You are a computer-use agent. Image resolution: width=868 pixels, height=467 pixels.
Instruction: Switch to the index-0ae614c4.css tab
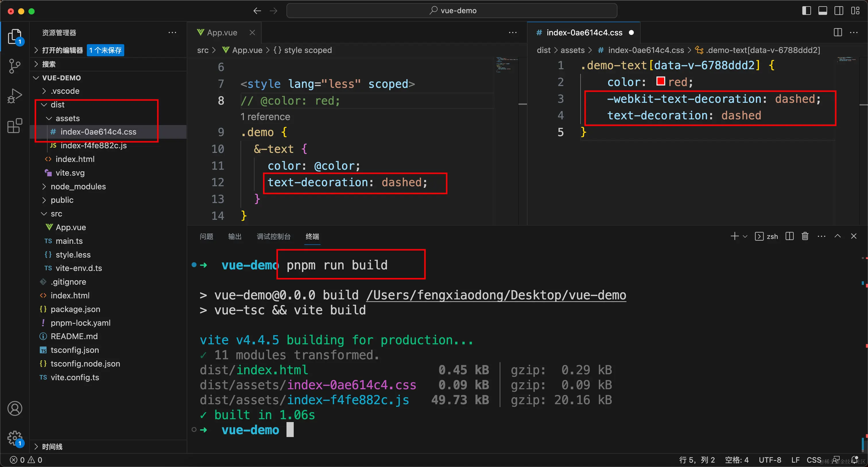(584, 32)
